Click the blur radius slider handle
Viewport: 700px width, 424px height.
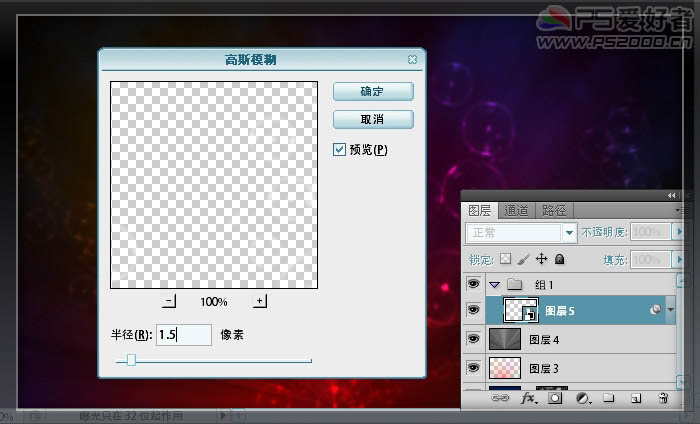click(131, 360)
